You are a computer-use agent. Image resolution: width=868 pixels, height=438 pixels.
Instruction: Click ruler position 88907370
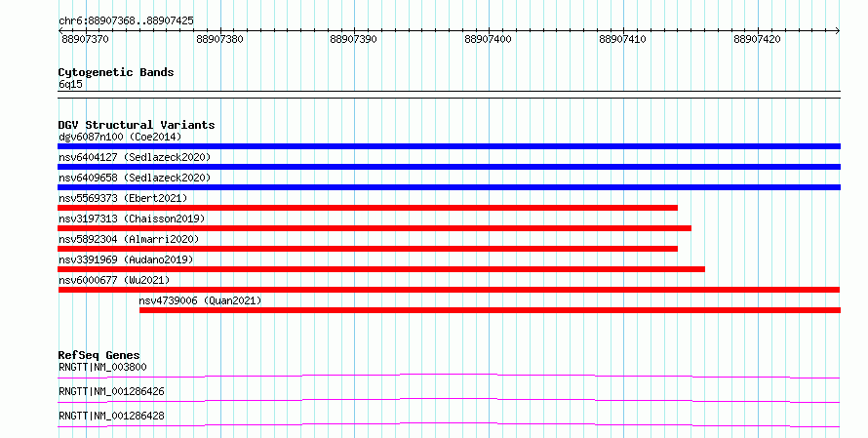[x=85, y=39]
